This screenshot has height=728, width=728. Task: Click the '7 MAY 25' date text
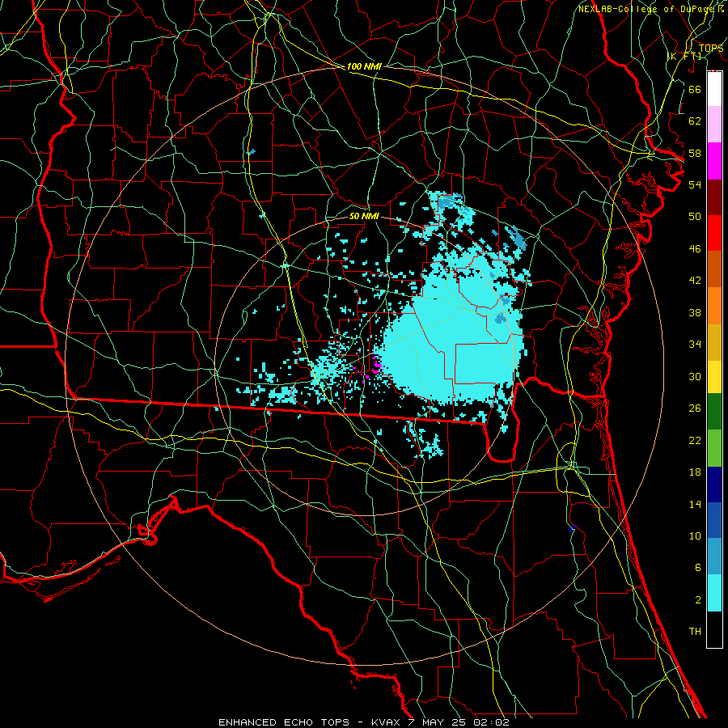(438, 722)
